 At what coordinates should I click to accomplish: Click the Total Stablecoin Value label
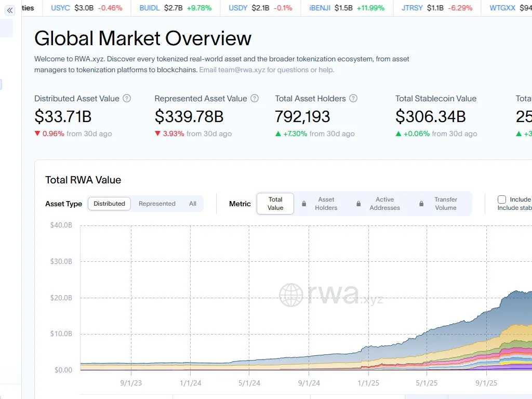(x=436, y=98)
